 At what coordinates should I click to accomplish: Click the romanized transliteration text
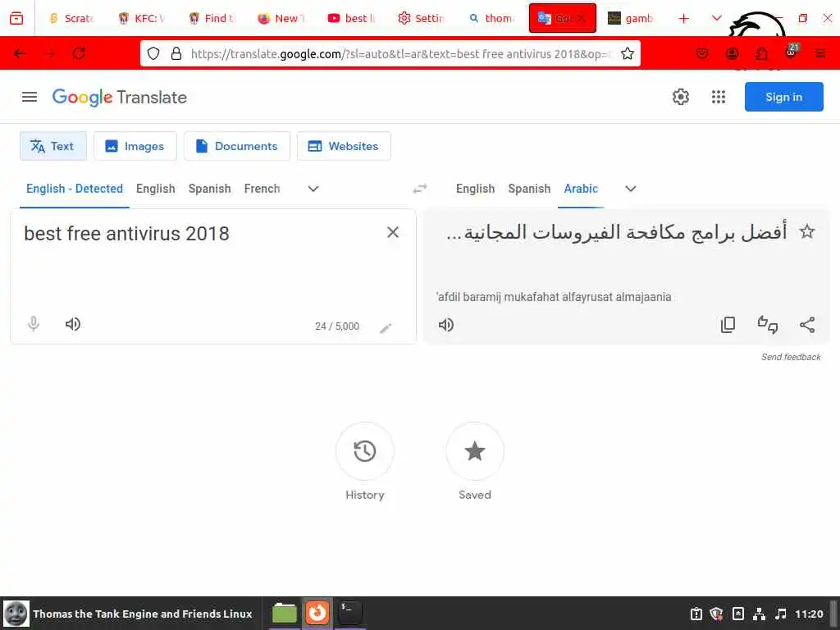[554, 297]
